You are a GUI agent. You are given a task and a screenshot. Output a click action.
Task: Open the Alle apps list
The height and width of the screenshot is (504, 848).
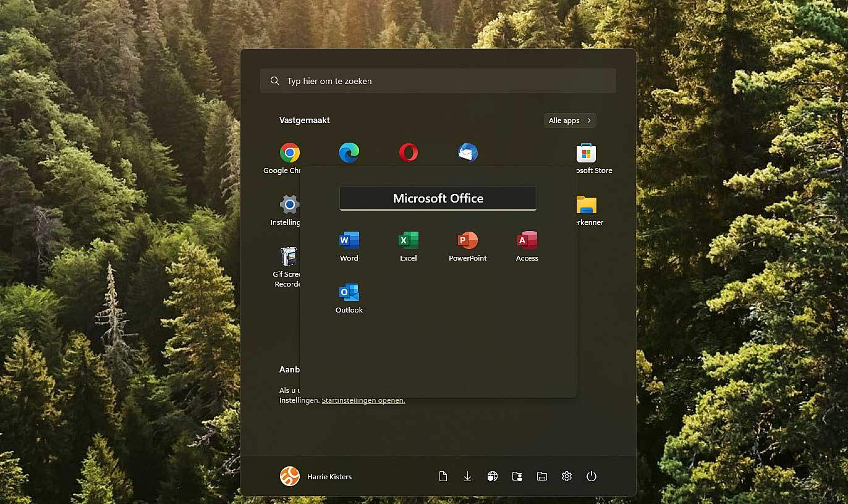pyautogui.click(x=570, y=120)
